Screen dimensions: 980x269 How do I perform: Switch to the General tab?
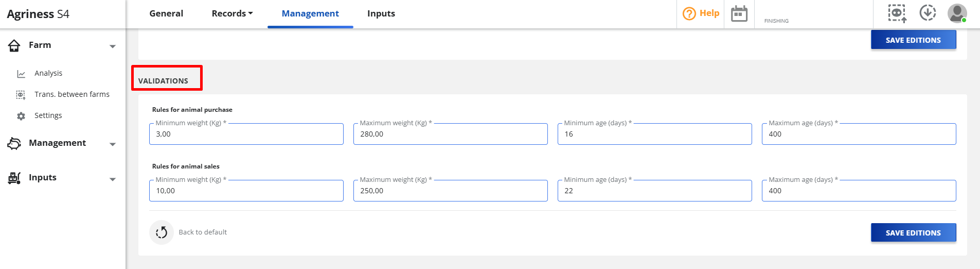tap(166, 13)
